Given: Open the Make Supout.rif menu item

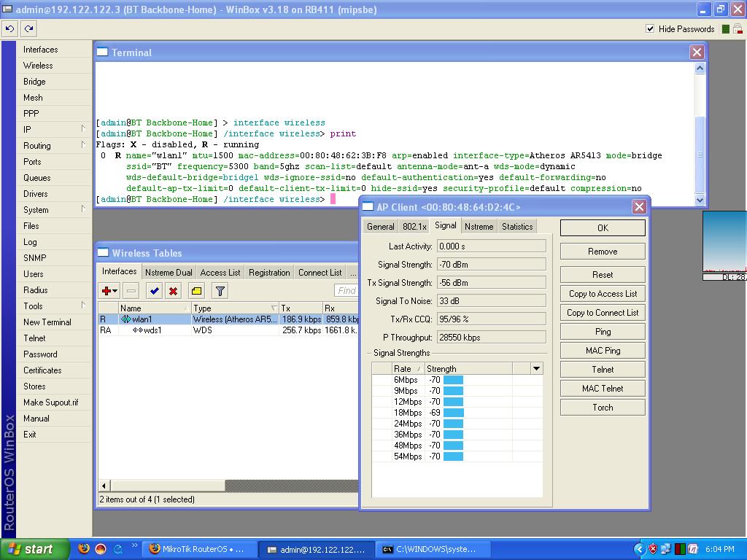Looking at the screenshot, I should pos(50,402).
